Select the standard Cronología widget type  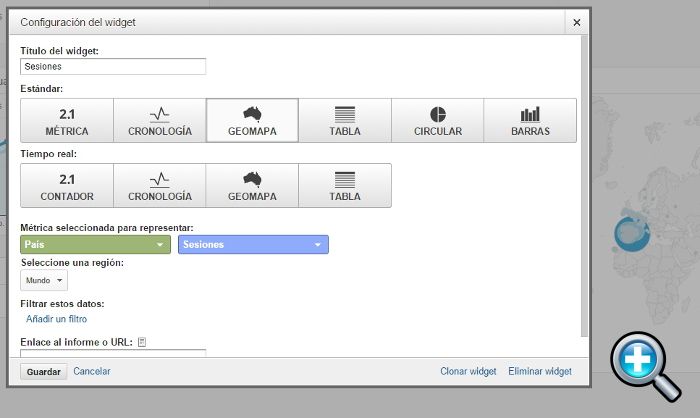tap(160, 121)
